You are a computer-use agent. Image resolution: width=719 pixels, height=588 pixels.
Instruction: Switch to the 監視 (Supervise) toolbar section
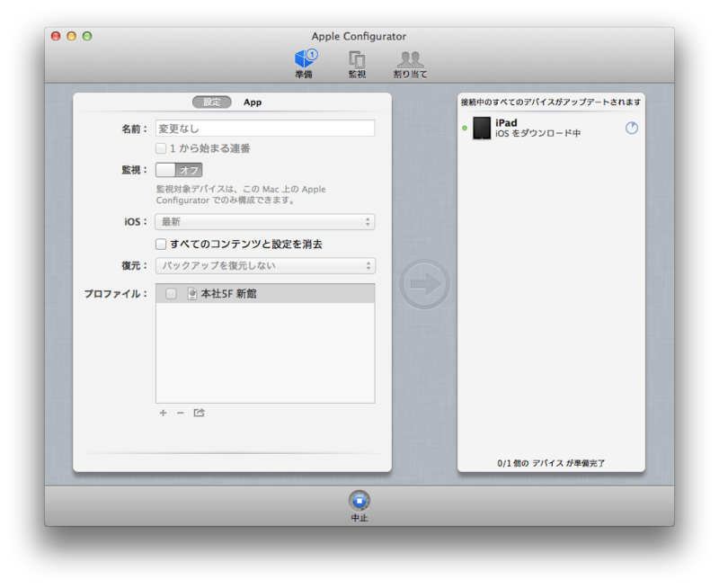pyautogui.click(x=357, y=64)
